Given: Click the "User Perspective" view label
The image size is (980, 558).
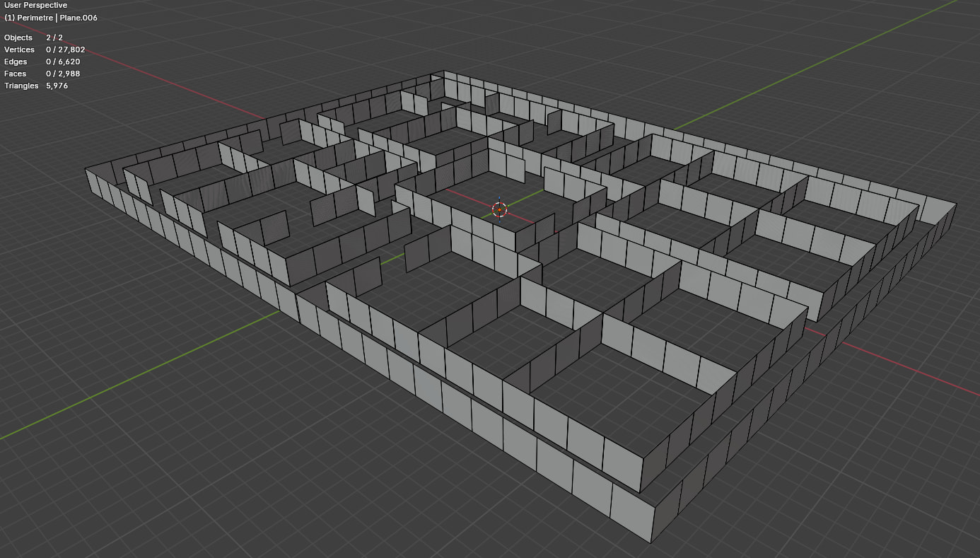Looking at the screenshot, I should click(35, 6).
